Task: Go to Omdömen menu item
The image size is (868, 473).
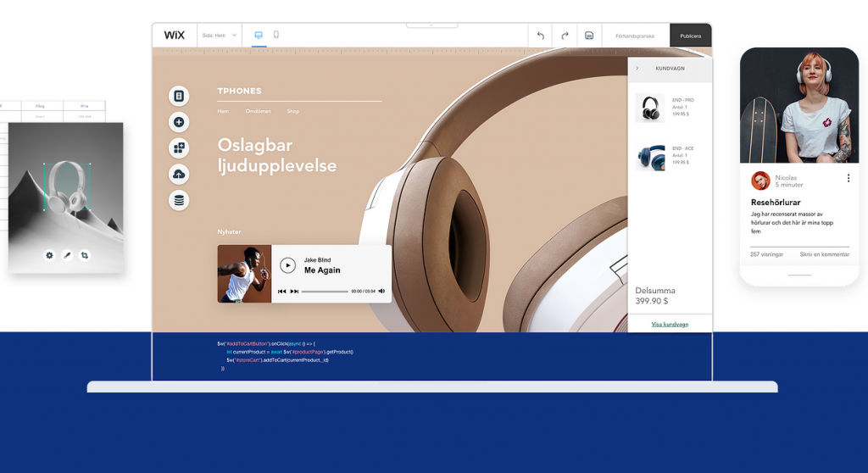Action: 258,111
